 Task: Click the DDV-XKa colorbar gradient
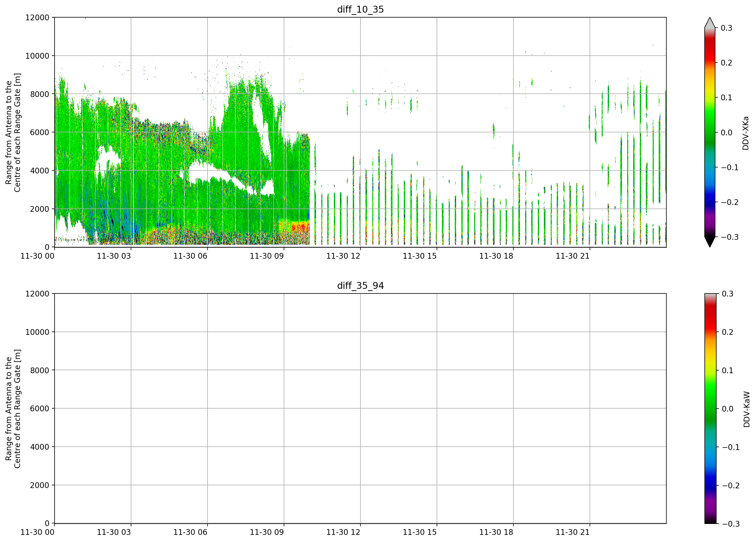[710, 132]
